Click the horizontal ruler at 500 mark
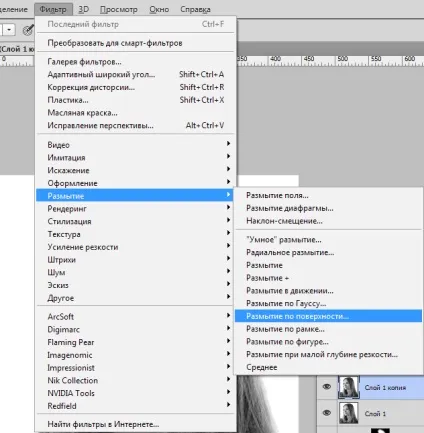The height and width of the screenshot is (433, 424). click(x=336, y=61)
